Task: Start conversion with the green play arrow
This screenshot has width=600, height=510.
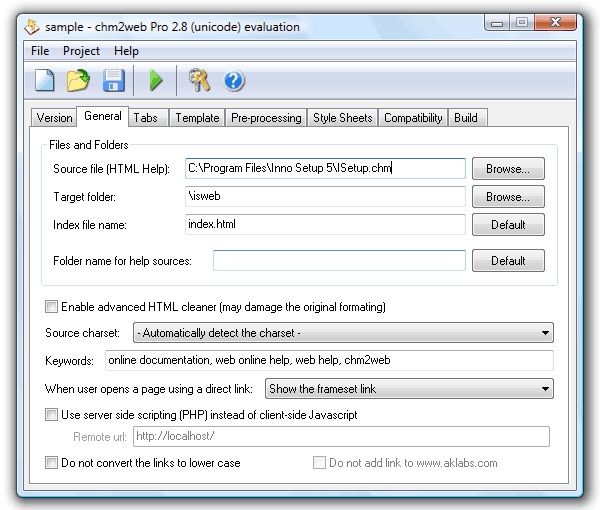Action: (156, 80)
